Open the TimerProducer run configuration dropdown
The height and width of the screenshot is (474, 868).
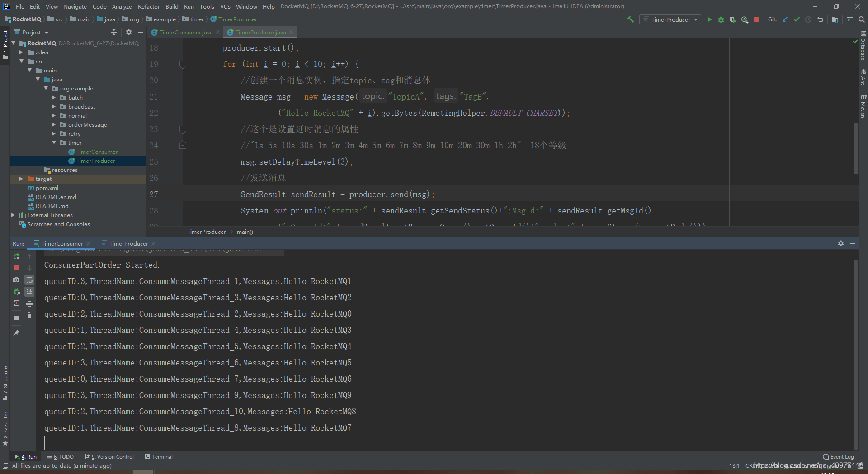670,19
